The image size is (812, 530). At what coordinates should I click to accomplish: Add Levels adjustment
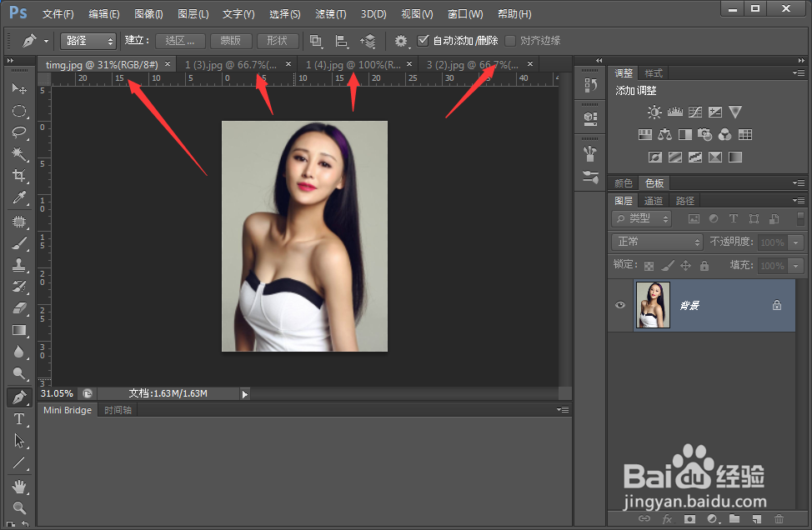tap(674, 112)
